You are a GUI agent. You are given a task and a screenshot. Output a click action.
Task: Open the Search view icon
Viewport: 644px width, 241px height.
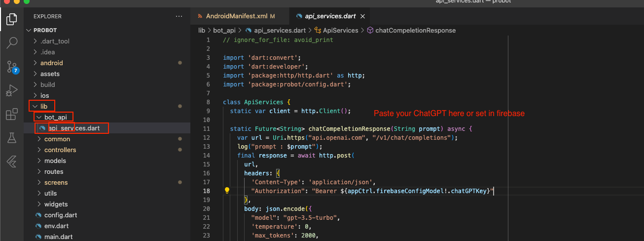11,43
